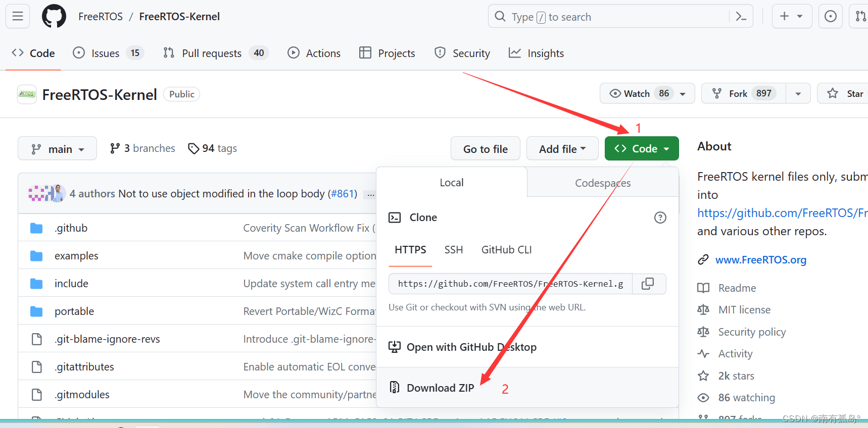
Task: Open the Actions tab
Action: (x=314, y=53)
